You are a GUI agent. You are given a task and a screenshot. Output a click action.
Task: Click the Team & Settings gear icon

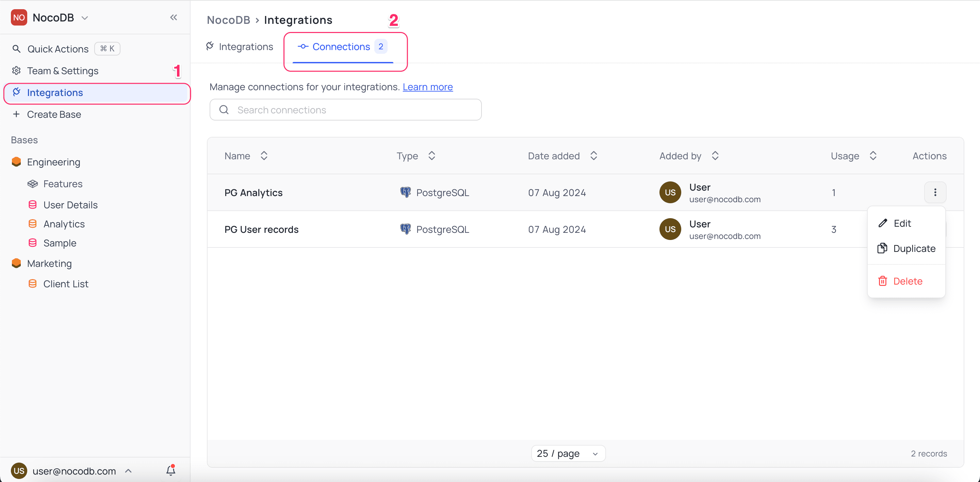tap(16, 71)
